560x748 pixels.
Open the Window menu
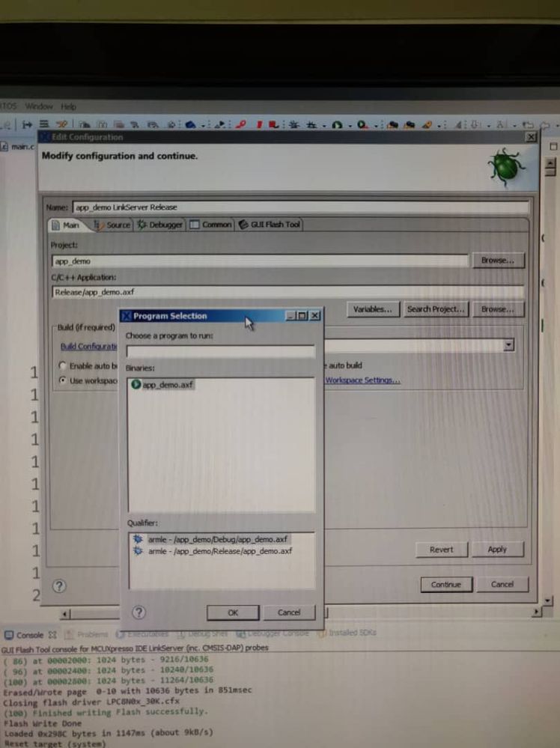tap(39, 106)
